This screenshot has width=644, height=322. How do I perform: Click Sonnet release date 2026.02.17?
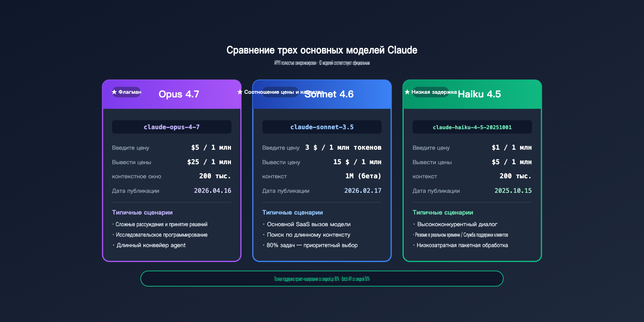pos(363,191)
